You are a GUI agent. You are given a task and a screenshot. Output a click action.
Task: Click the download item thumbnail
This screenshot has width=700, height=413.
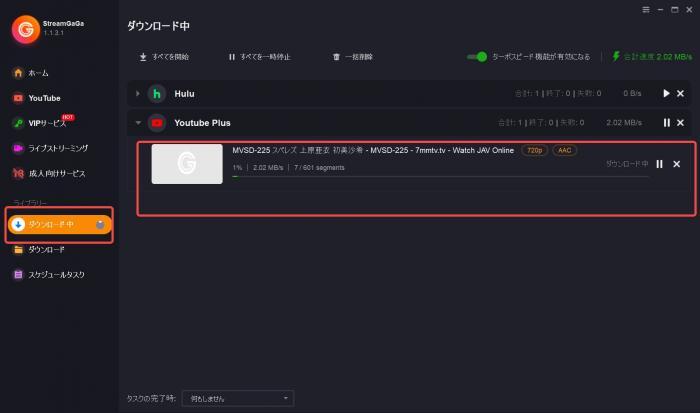pos(187,163)
